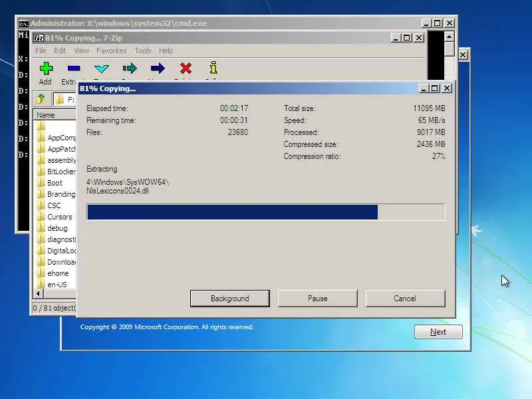Click the Test checkmark icon in 7-Zip
The height and width of the screenshot is (399, 532).
click(102, 69)
